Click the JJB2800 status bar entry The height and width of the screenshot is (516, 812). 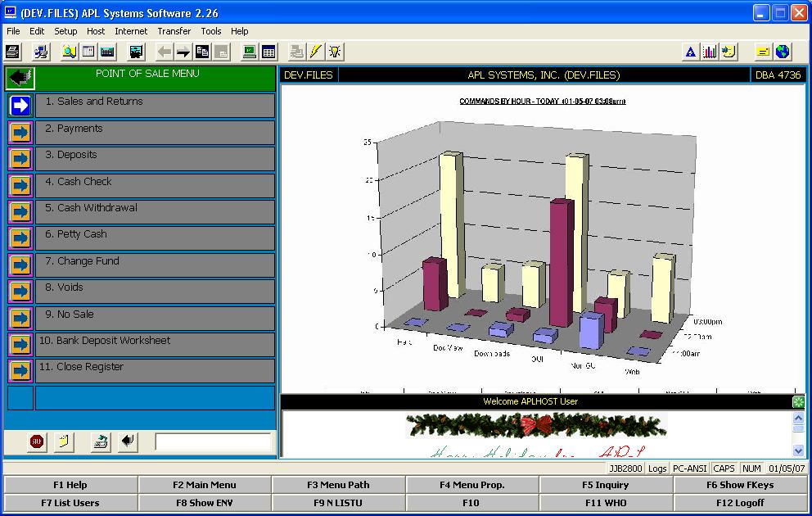(625, 468)
